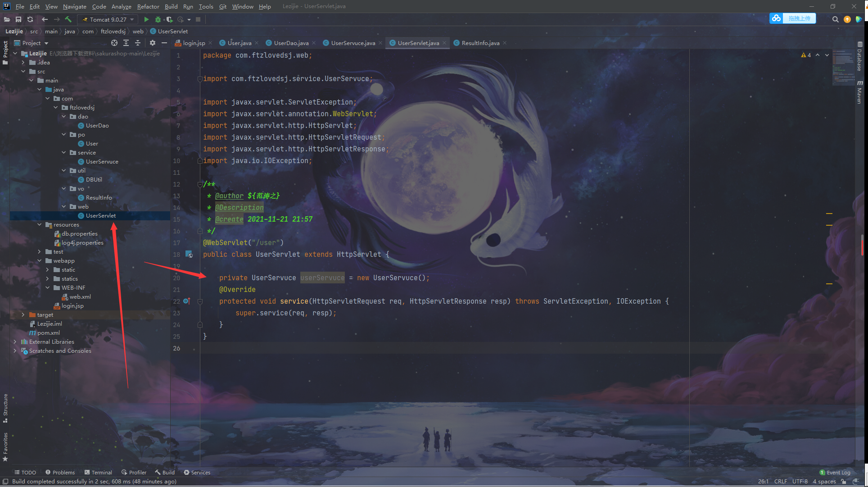This screenshot has width=868, height=487.
Task: Switch to the ResultInfo.java tab
Action: 480,43
